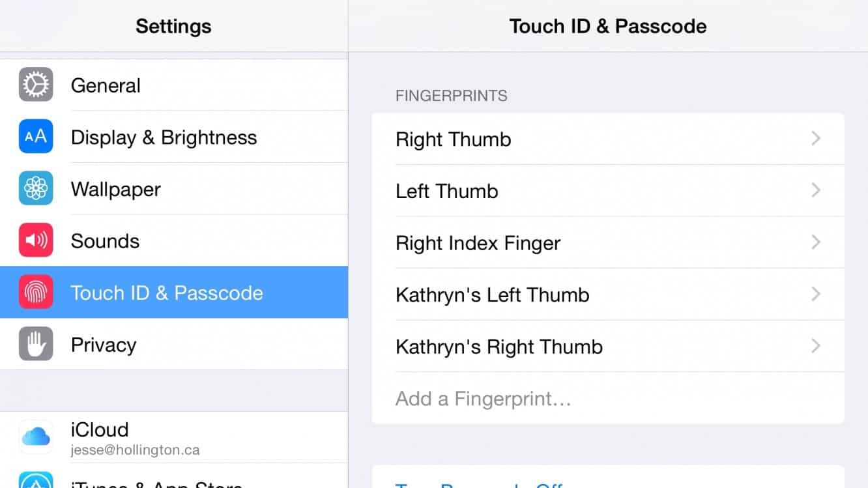This screenshot has height=488, width=868.
Task: Select the Display & Brightness icon
Action: pyautogui.click(x=36, y=137)
